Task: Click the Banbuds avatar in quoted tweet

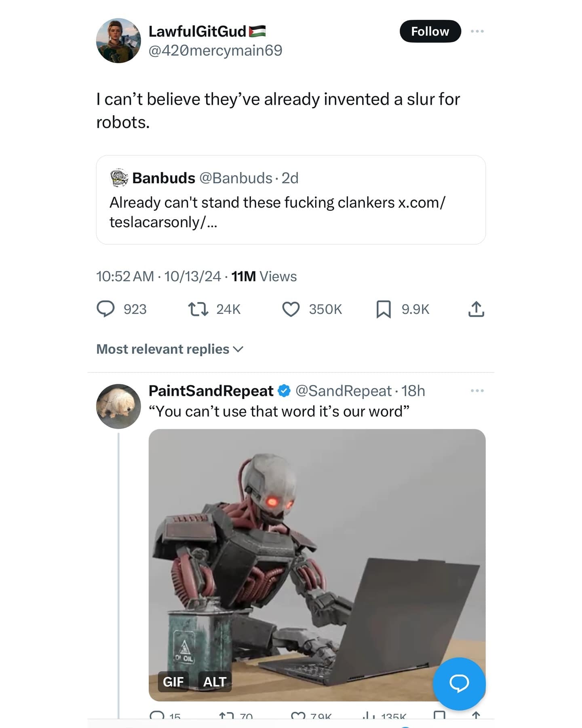Action: pos(119,178)
